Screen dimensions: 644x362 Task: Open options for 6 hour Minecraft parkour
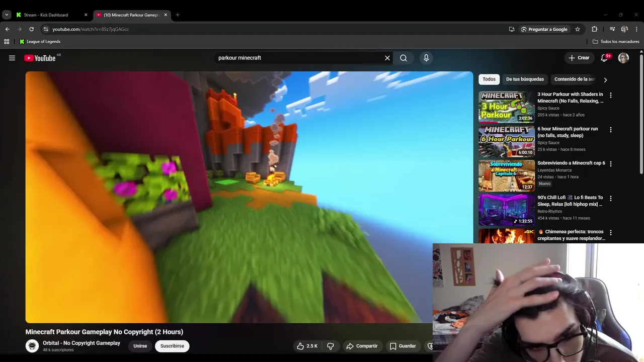[611, 130]
